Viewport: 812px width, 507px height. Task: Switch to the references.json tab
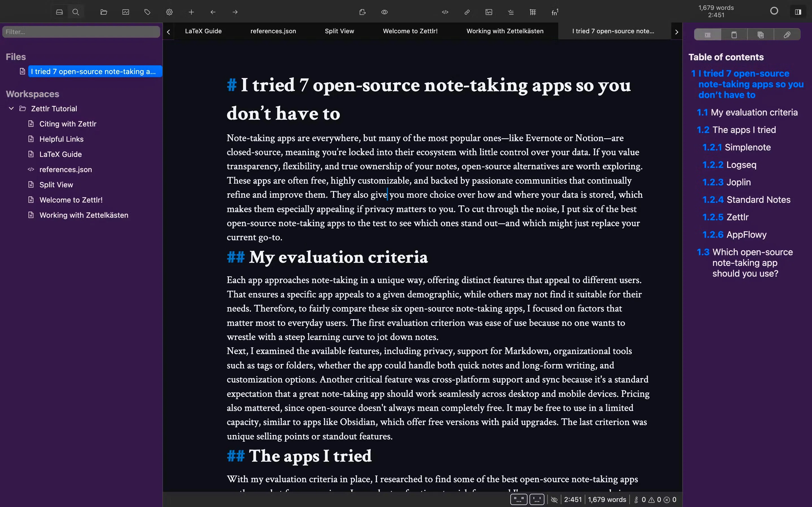coord(273,31)
